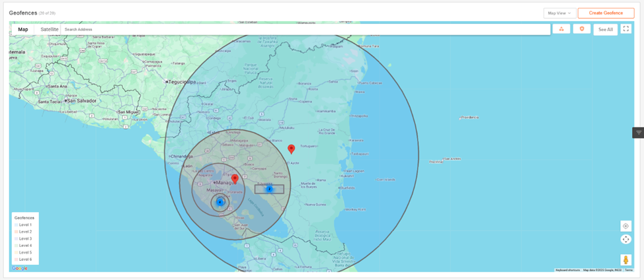The image size is (644, 280).
Task: Open the dark filter side panel tab
Action: pos(638,133)
